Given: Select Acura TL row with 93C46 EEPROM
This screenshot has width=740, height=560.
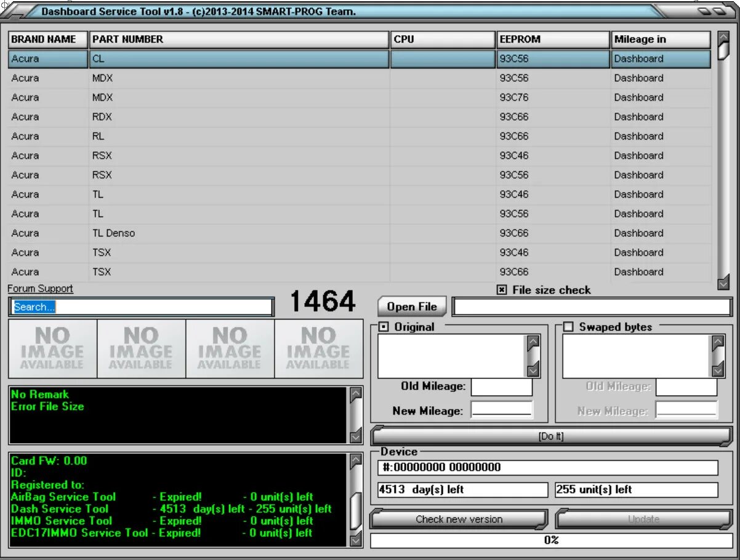Looking at the screenshot, I should [x=360, y=194].
